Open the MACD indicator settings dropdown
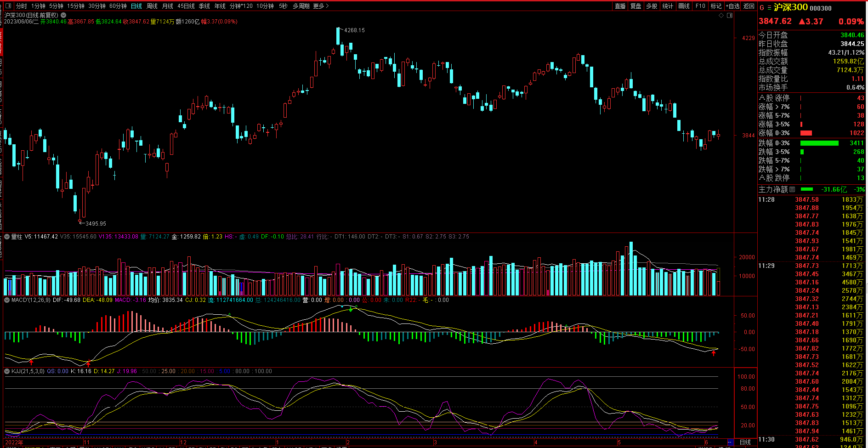 coord(7,300)
